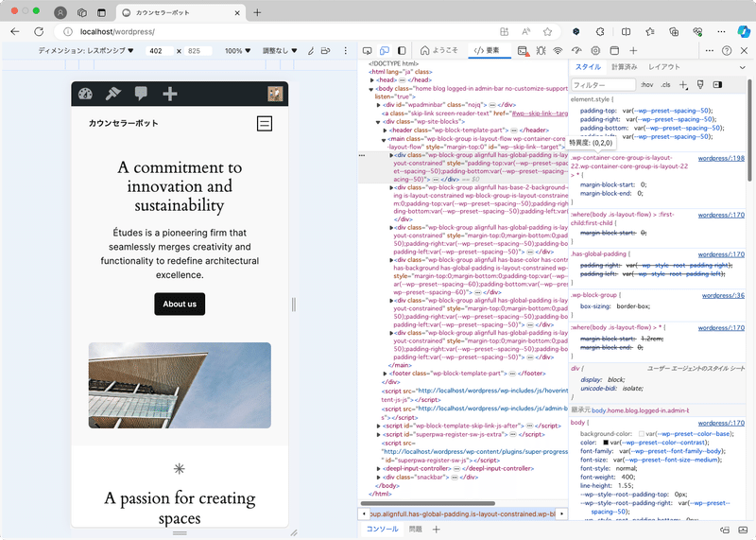Expand the div#wpadminbar node

click(379, 105)
